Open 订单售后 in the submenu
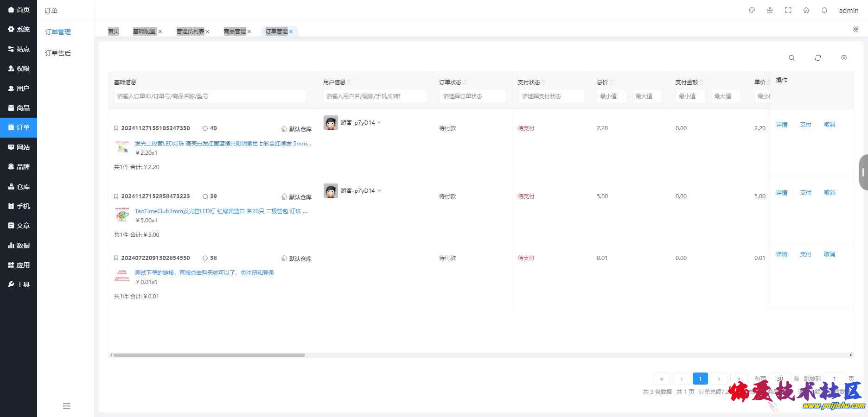The height and width of the screenshot is (417, 868). point(58,53)
